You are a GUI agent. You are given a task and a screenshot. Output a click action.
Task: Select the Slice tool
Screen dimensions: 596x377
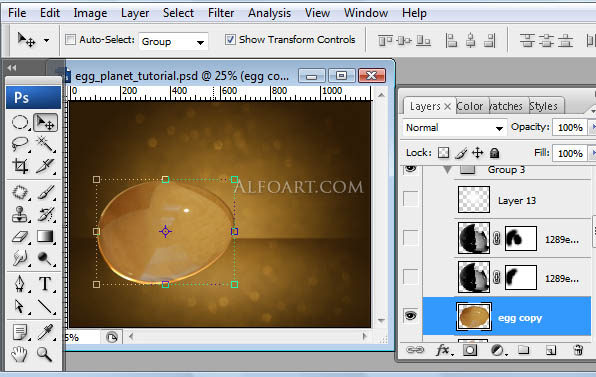click(x=45, y=166)
